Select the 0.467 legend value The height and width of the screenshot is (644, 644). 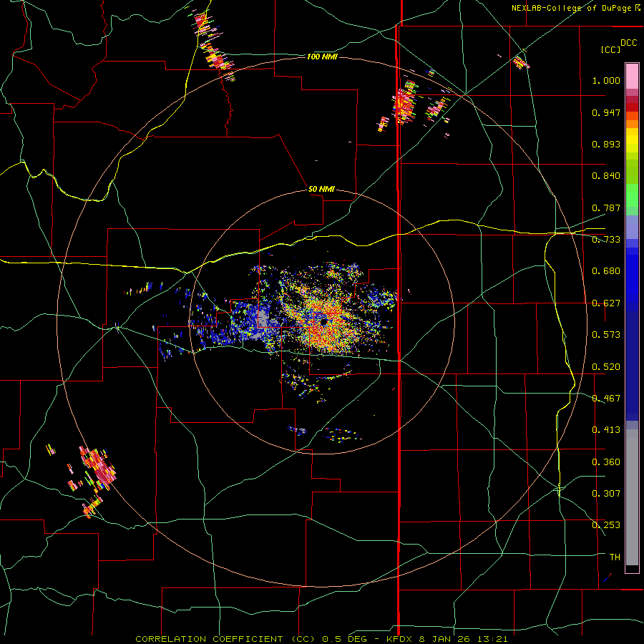pyautogui.click(x=606, y=399)
